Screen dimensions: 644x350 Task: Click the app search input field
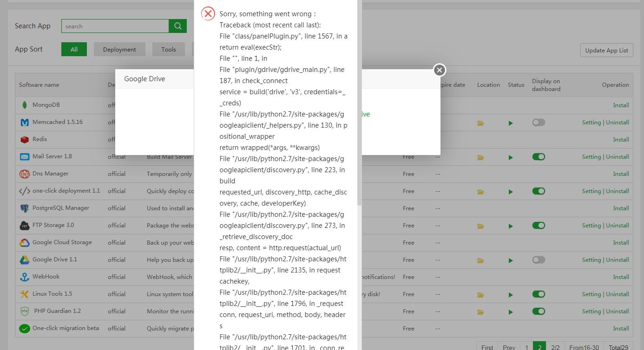click(115, 26)
